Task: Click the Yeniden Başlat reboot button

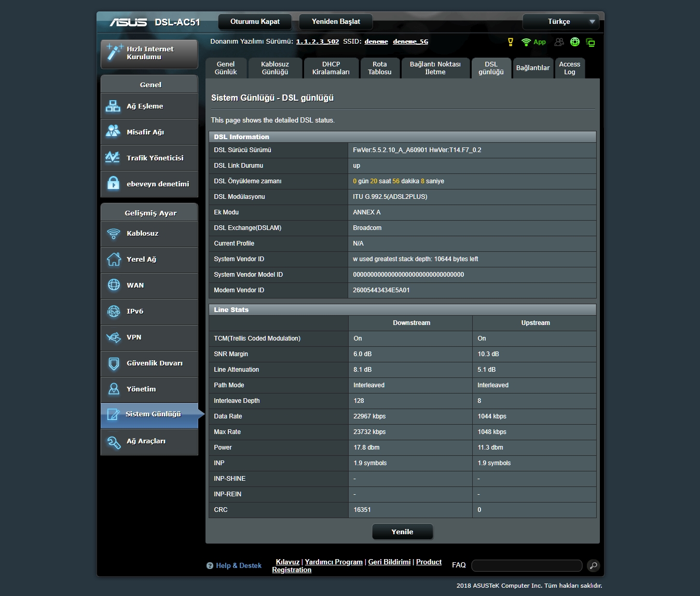Action: 336,22
